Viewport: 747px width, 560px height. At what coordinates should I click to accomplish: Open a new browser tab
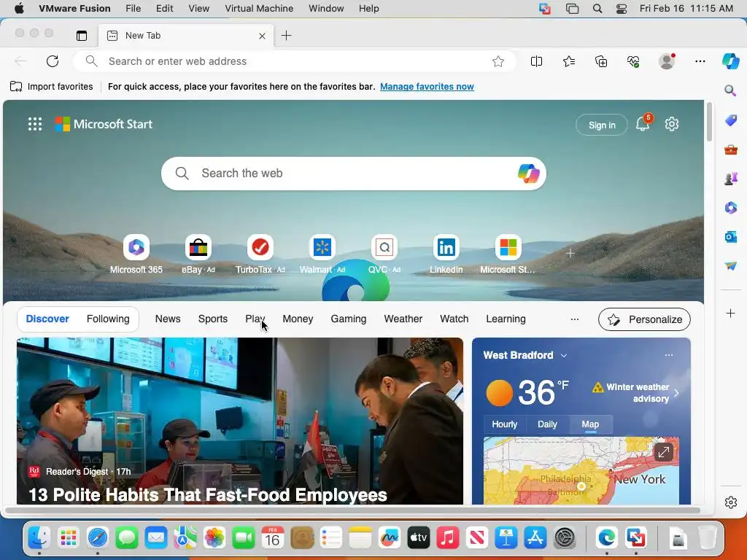pyautogui.click(x=286, y=36)
